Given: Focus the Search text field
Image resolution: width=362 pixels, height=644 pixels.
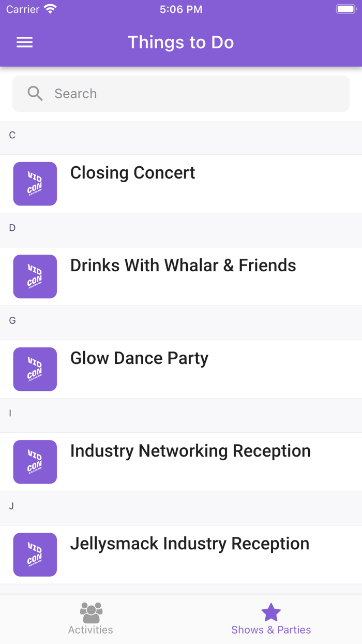Looking at the screenshot, I should [x=197, y=94].
